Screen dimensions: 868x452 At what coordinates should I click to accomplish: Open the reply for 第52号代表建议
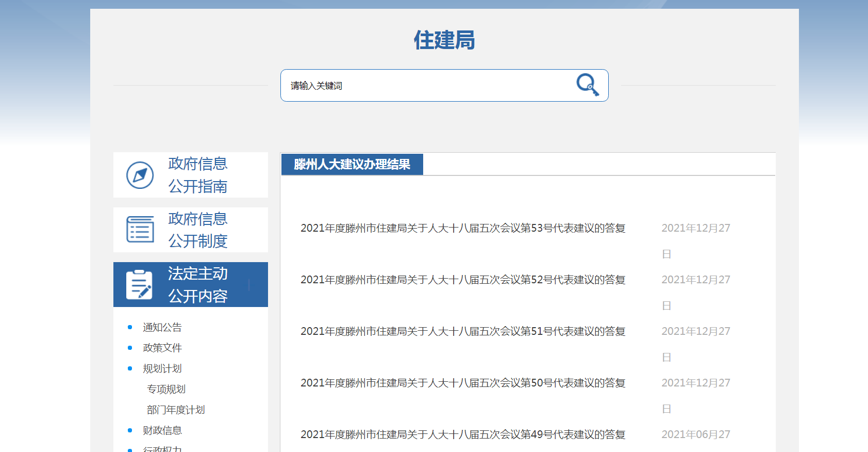[x=463, y=280]
